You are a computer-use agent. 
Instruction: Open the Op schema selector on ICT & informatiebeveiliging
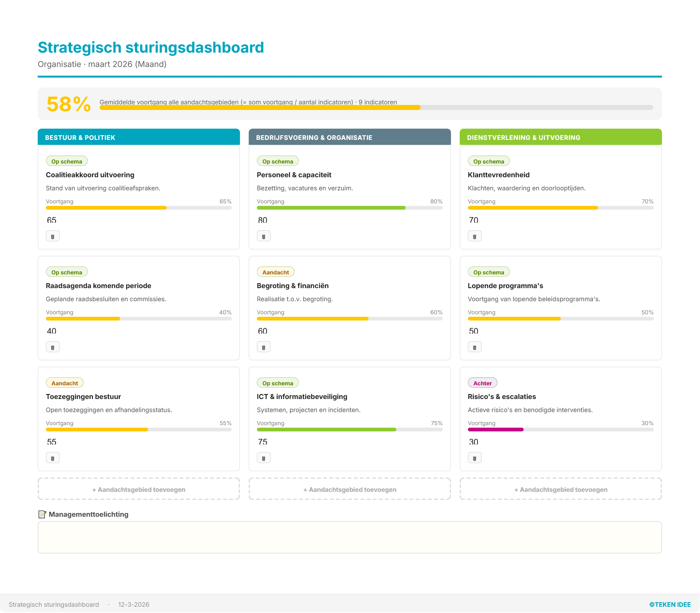277,383
